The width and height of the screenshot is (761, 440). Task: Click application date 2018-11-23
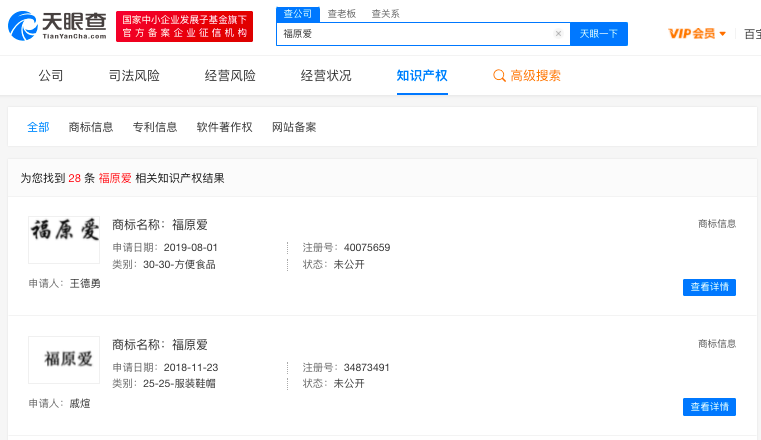pos(191,367)
